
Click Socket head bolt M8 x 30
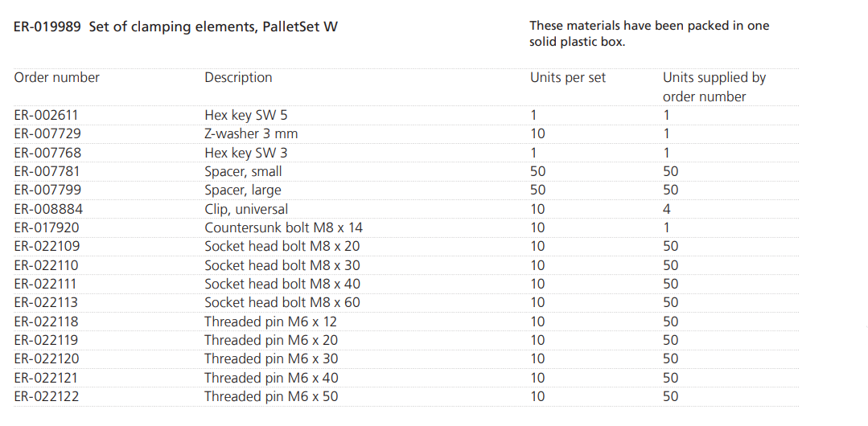pos(282,265)
